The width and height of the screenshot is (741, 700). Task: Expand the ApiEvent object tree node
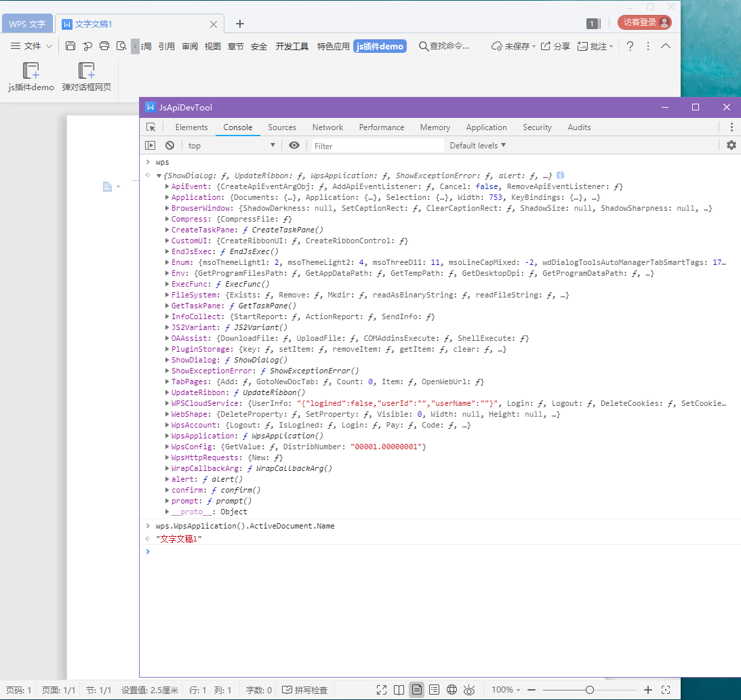point(167,186)
